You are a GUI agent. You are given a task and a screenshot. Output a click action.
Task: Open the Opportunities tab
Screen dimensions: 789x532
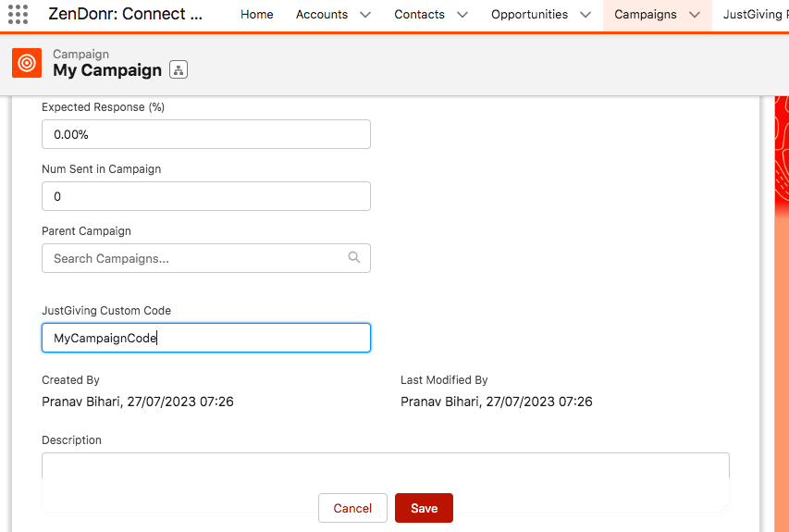click(x=529, y=15)
